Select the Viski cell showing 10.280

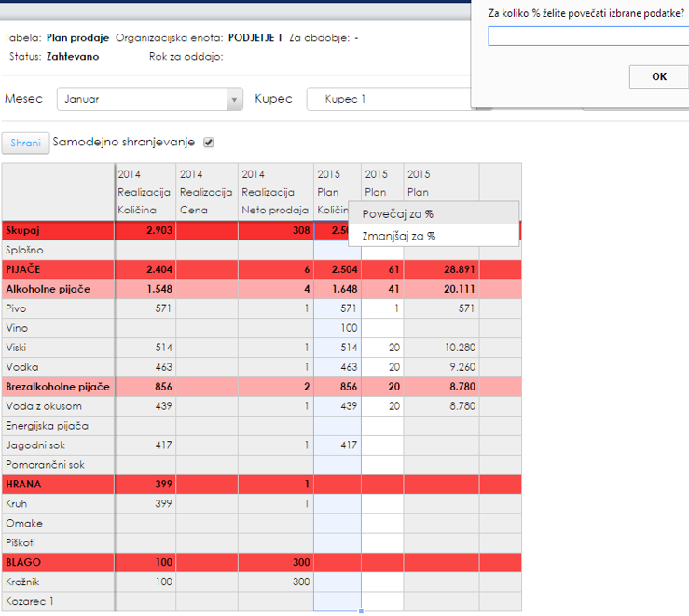click(441, 348)
